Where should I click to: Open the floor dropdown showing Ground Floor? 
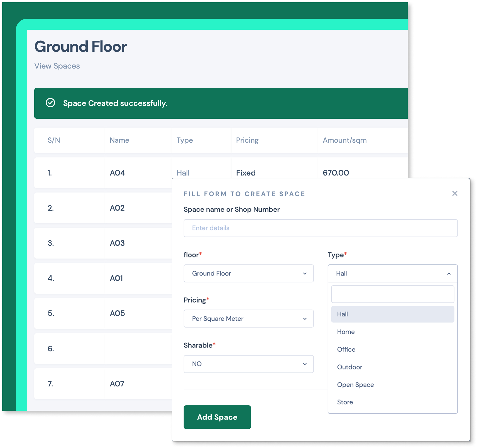248,273
